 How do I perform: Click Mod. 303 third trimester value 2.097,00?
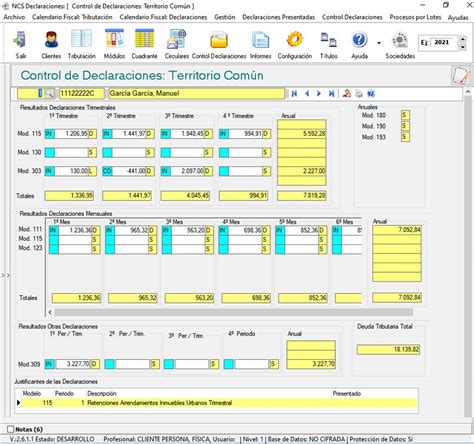[187, 171]
